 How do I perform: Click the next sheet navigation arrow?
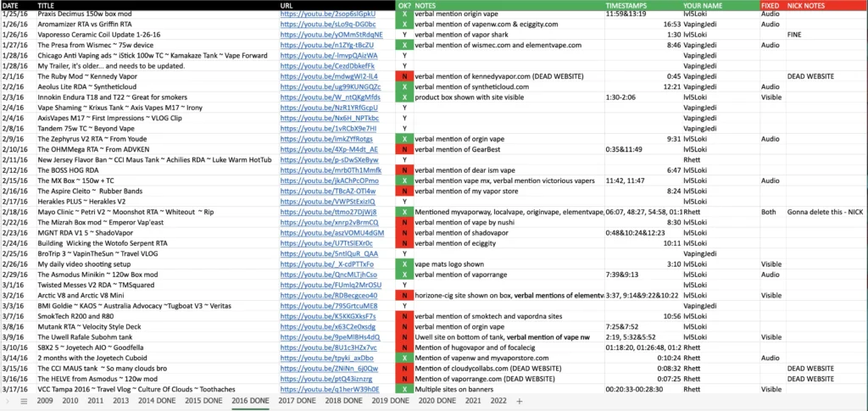click(x=8, y=401)
